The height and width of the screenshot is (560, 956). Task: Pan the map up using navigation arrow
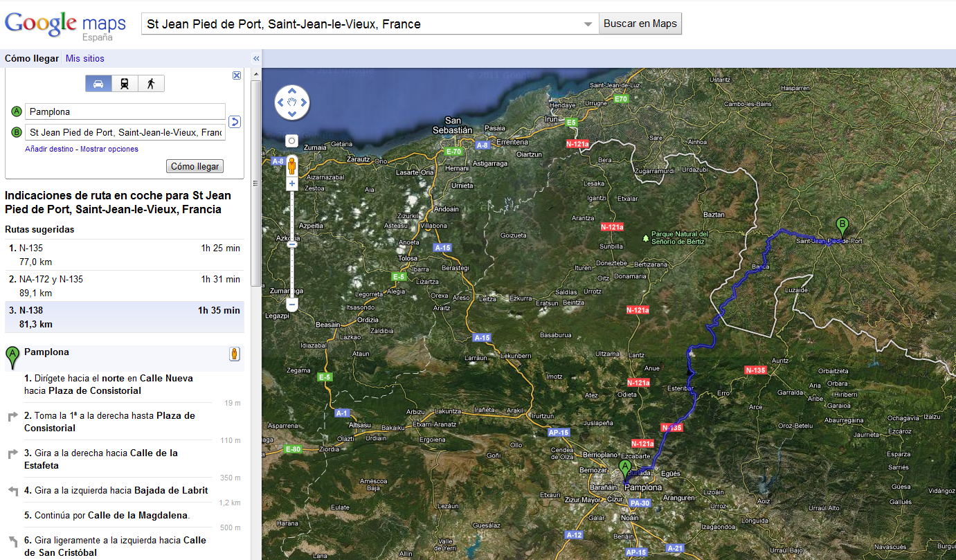[x=292, y=91]
